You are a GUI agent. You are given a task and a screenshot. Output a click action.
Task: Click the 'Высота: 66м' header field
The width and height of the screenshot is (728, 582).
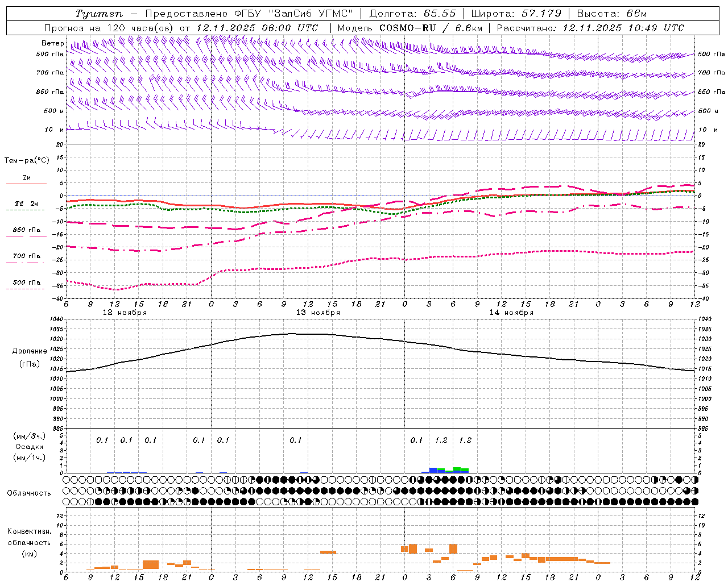[611, 14]
